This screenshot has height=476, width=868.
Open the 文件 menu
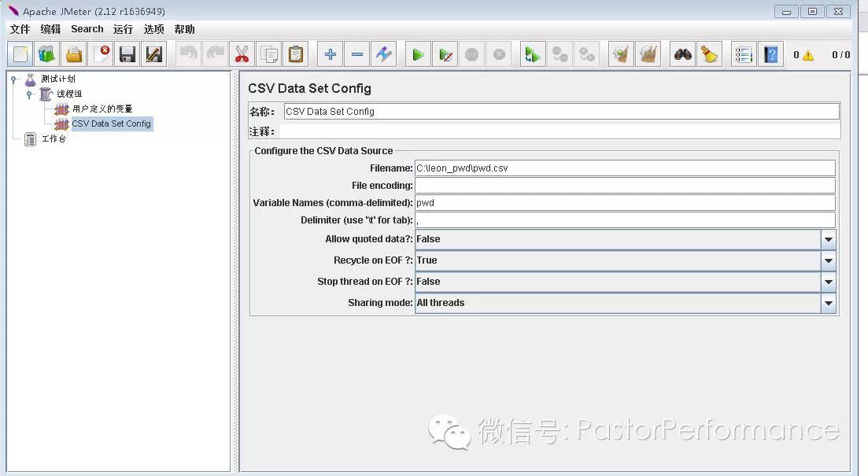(x=20, y=29)
